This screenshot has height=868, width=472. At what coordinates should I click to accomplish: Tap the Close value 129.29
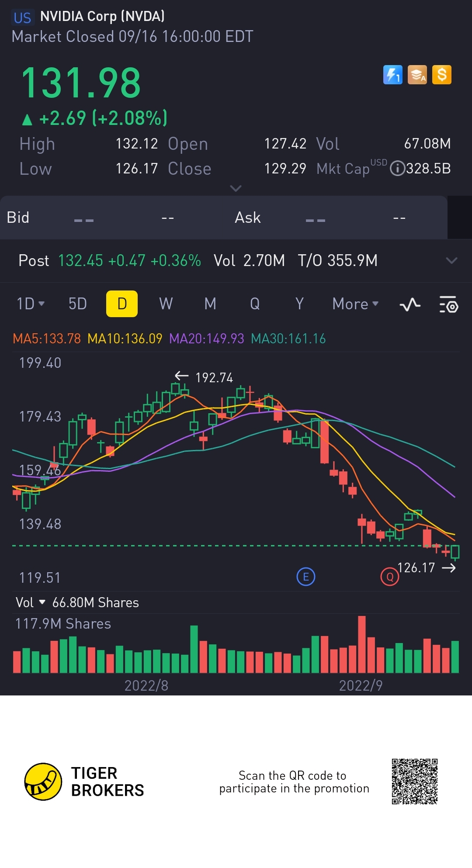(285, 169)
